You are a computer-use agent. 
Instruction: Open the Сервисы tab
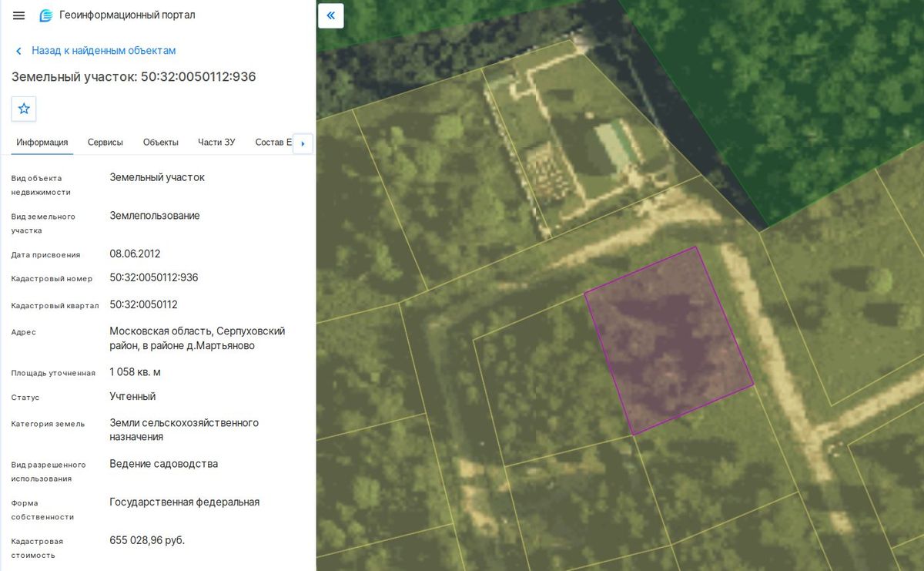[x=105, y=143]
